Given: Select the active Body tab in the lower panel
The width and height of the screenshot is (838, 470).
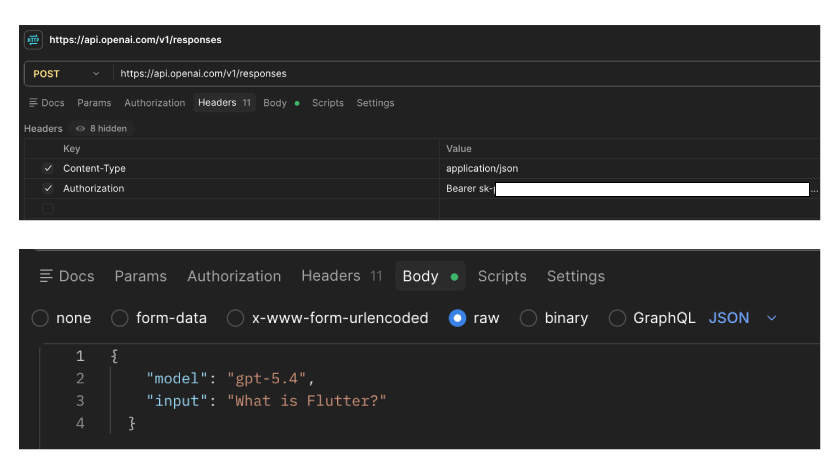Looking at the screenshot, I should point(430,276).
